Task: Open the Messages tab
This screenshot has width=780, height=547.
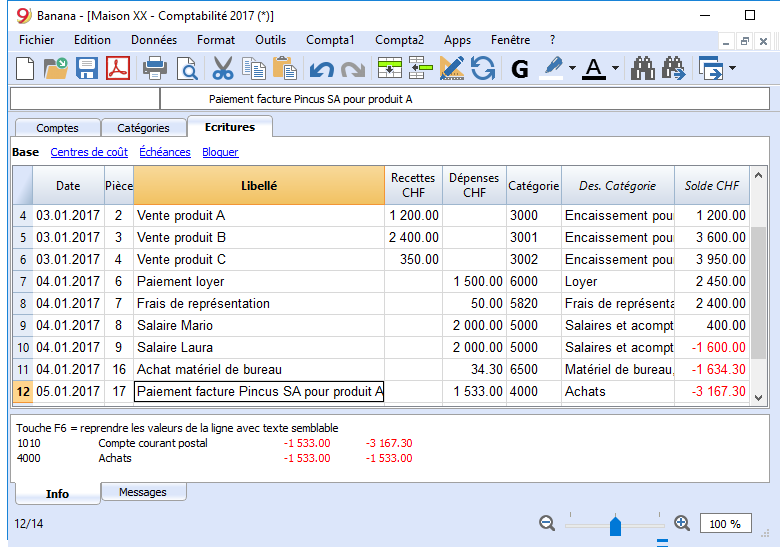Action: (x=143, y=492)
